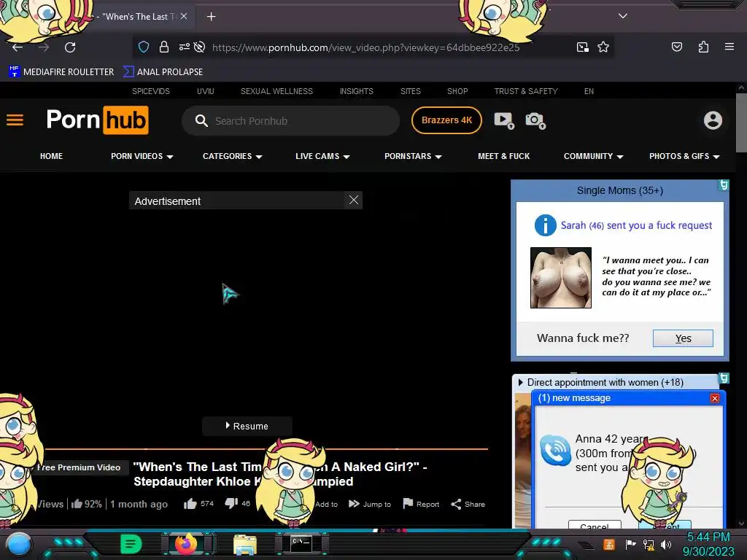Image resolution: width=747 pixels, height=560 pixels.
Task: Open the browser extensions menu
Action: pyautogui.click(x=703, y=47)
